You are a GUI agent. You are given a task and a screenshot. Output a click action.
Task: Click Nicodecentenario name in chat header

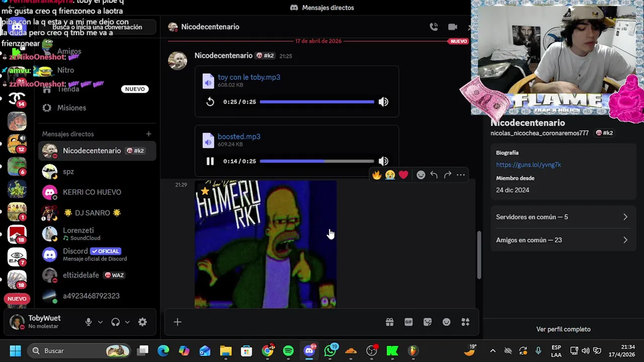(210, 27)
